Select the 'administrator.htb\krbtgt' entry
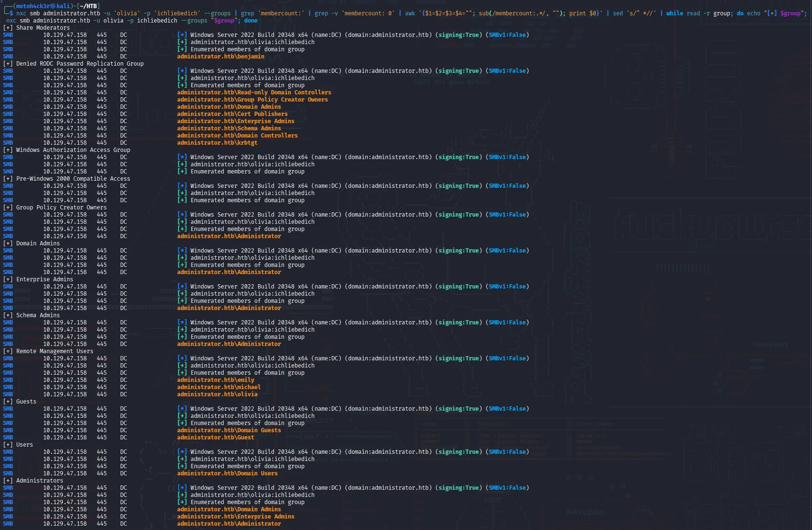This screenshot has height=530, width=812. click(217, 143)
